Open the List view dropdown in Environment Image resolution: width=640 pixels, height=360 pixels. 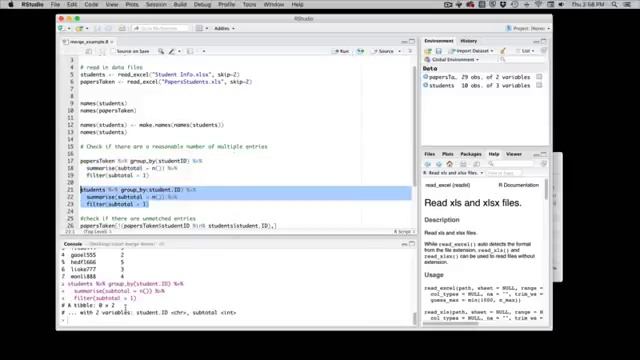[x=526, y=51]
